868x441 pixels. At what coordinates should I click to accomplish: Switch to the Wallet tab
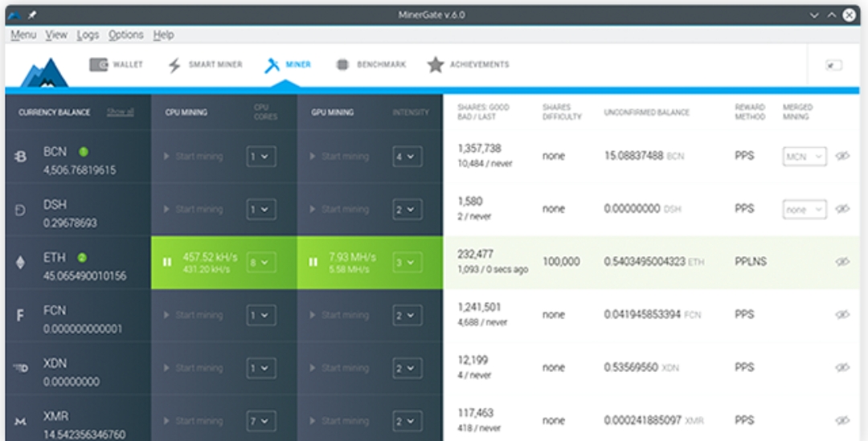pyautogui.click(x=117, y=65)
